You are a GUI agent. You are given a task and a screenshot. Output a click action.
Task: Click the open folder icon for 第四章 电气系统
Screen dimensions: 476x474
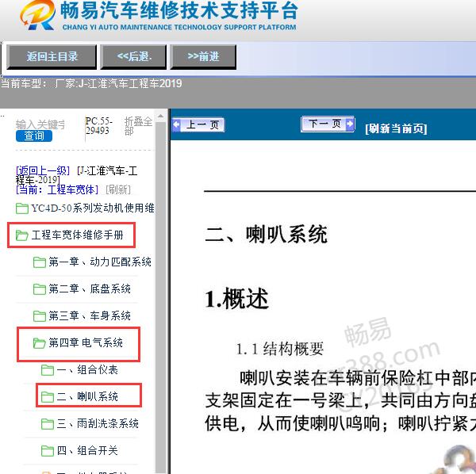[39, 343]
